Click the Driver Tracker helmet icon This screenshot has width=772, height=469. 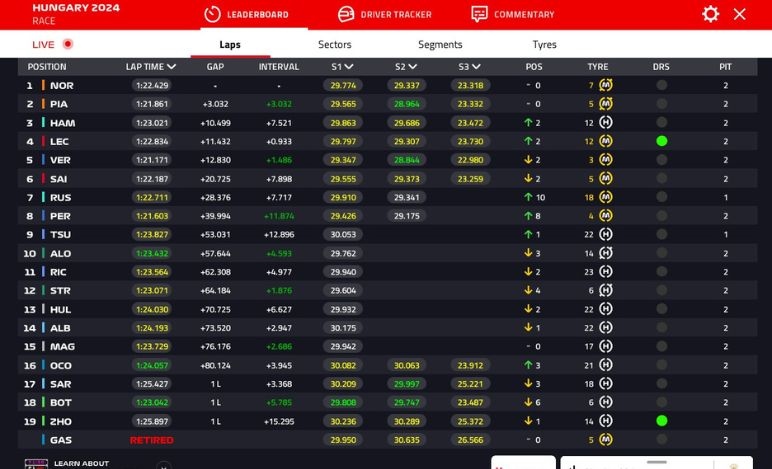[x=346, y=14]
